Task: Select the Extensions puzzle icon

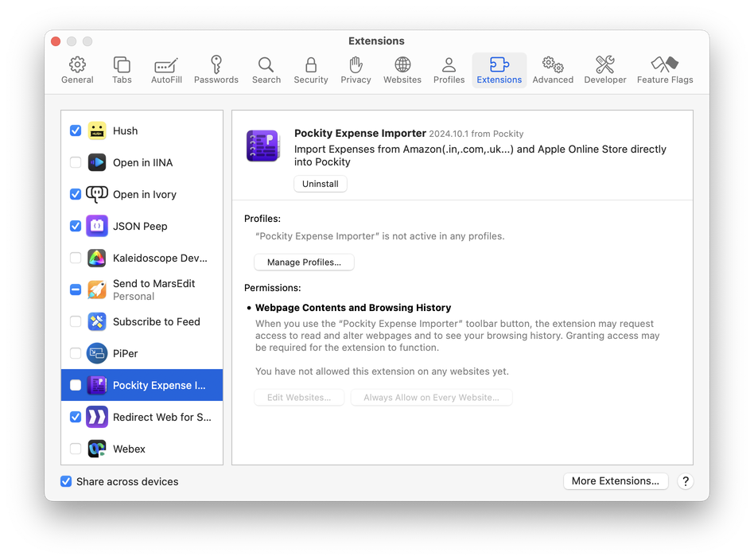Action: click(x=499, y=64)
